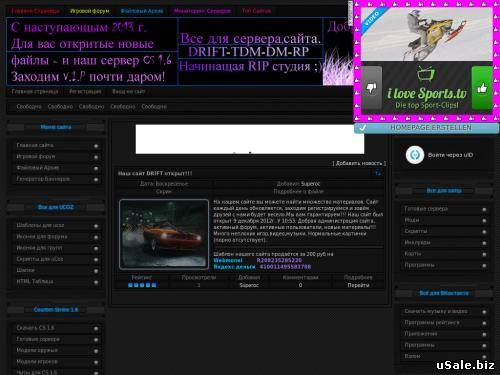The image size is (500, 375).
Task: Open Генератор баннеров in left menu
Action: [43, 179]
